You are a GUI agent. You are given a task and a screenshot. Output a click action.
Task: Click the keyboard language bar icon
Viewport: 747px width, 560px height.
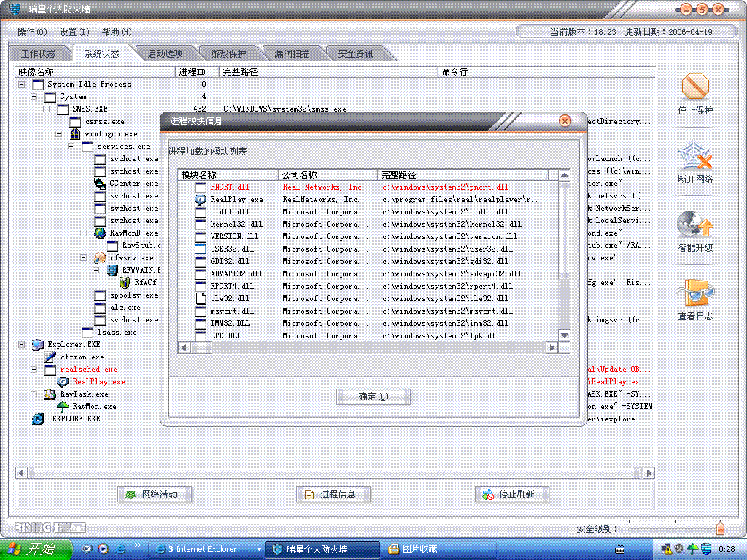(x=620, y=550)
